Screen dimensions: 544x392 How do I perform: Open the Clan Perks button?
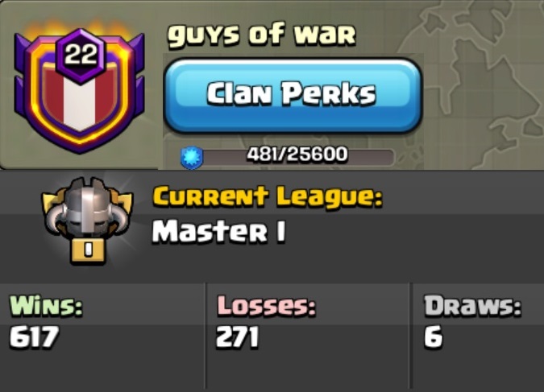click(293, 95)
